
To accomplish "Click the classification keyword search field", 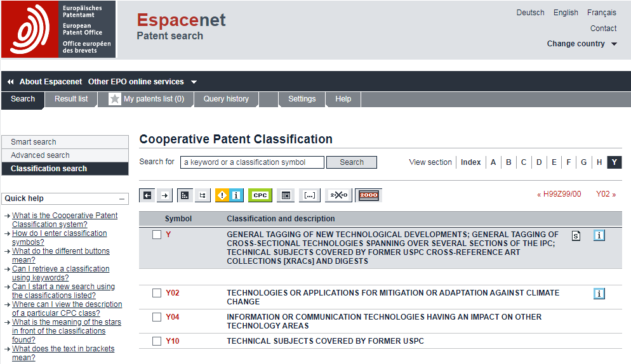I will tap(252, 162).
